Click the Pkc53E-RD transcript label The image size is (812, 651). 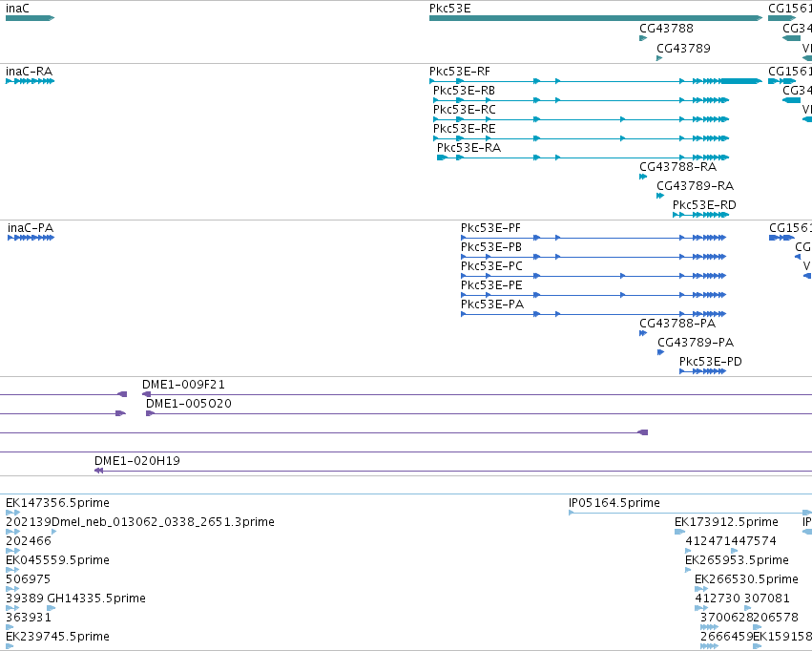[704, 205]
